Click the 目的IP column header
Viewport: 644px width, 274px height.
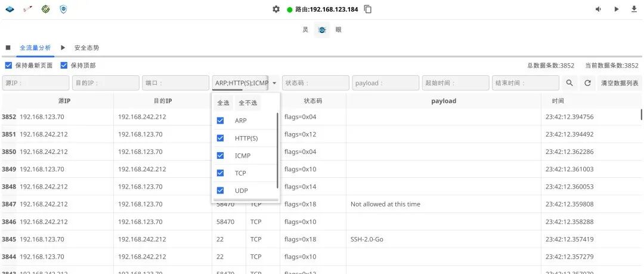pyautogui.click(x=163, y=101)
